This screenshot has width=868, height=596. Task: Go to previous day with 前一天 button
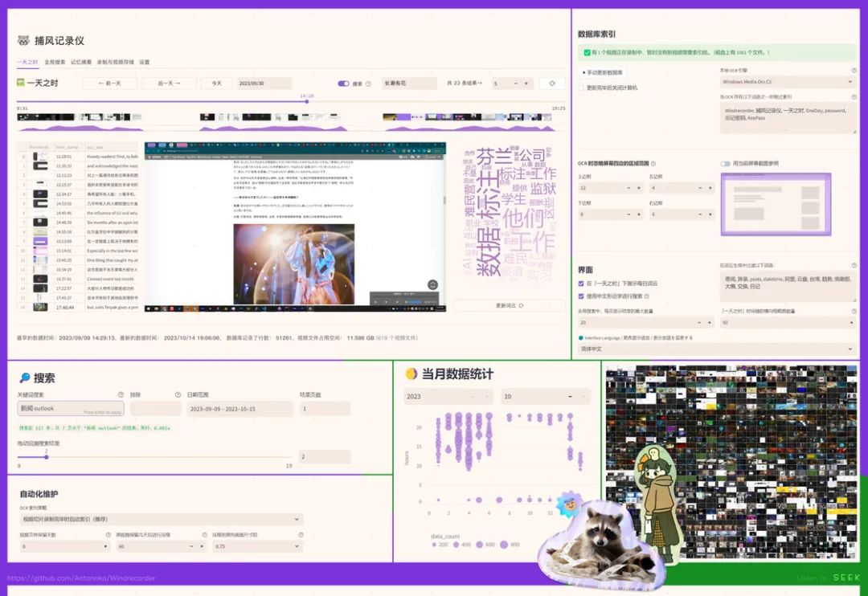pyautogui.click(x=109, y=84)
